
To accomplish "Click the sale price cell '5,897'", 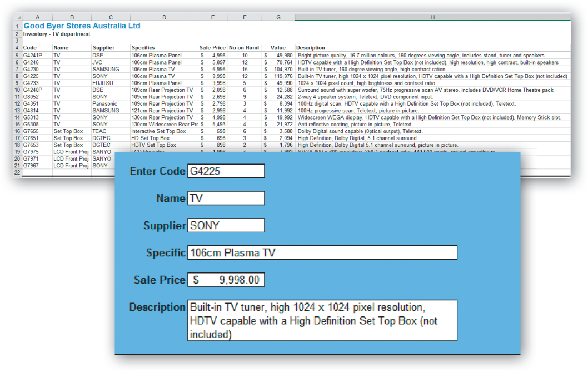I will [213, 62].
